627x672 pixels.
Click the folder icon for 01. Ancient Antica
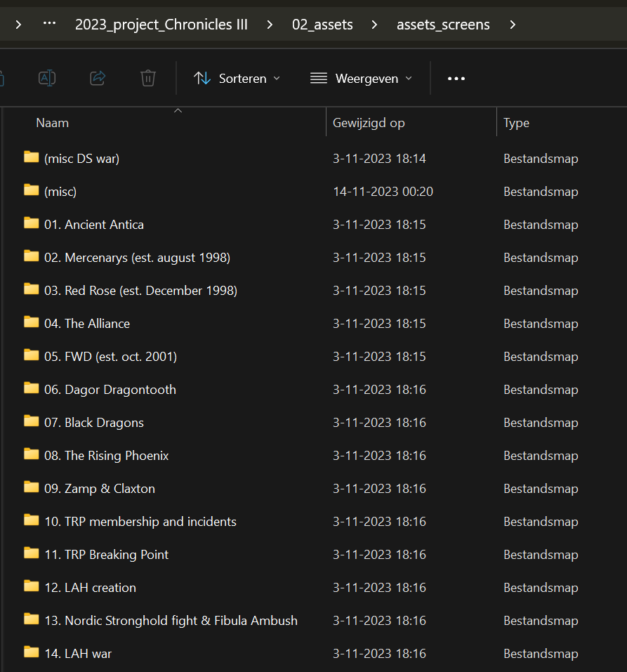[x=31, y=223]
